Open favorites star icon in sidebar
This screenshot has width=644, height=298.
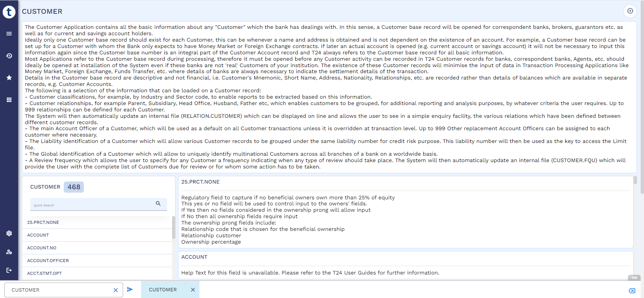click(9, 78)
